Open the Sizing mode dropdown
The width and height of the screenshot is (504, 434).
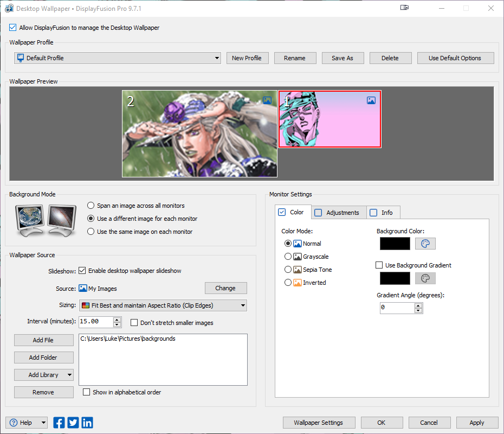tap(243, 305)
